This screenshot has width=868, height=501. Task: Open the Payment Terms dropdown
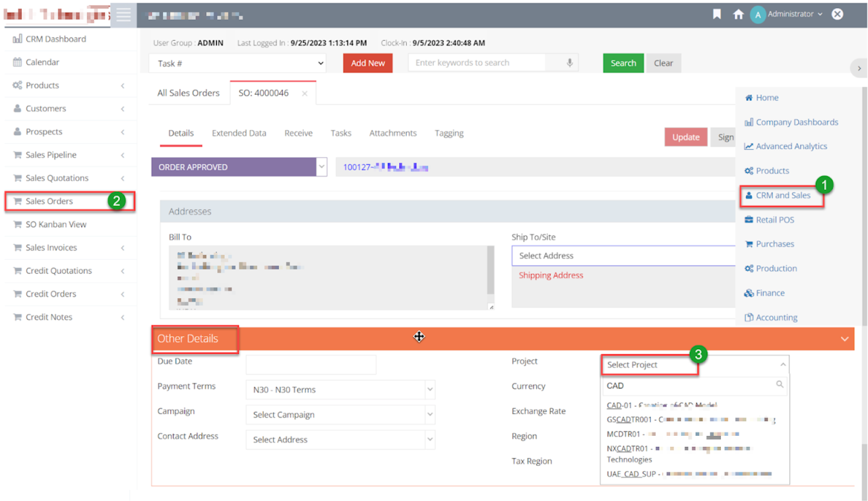point(339,390)
